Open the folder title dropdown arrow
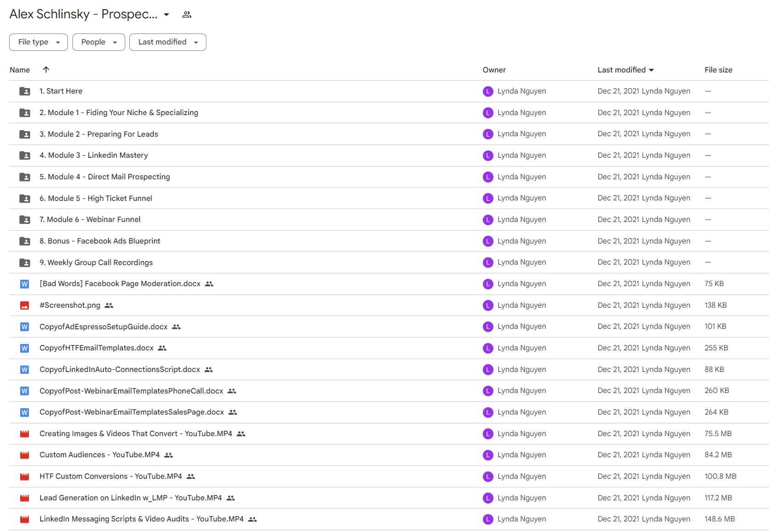Image resolution: width=769 pixels, height=532 pixels. [x=166, y=15]
